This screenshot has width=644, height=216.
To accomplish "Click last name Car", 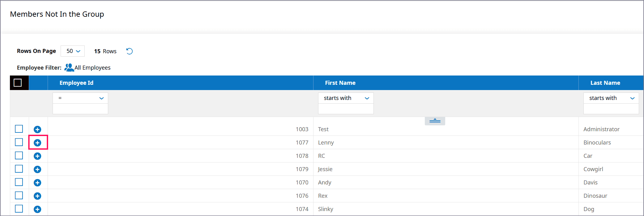I will [x=588, y=156].
